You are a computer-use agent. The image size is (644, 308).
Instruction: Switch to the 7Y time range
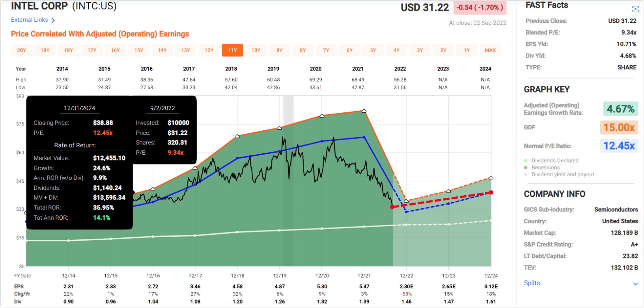[x=326, y=50]
